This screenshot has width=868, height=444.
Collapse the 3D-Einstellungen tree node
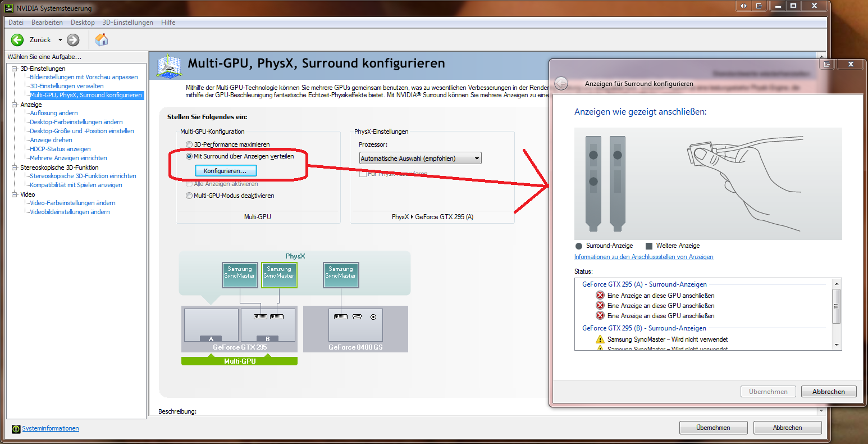click(15, 69)
